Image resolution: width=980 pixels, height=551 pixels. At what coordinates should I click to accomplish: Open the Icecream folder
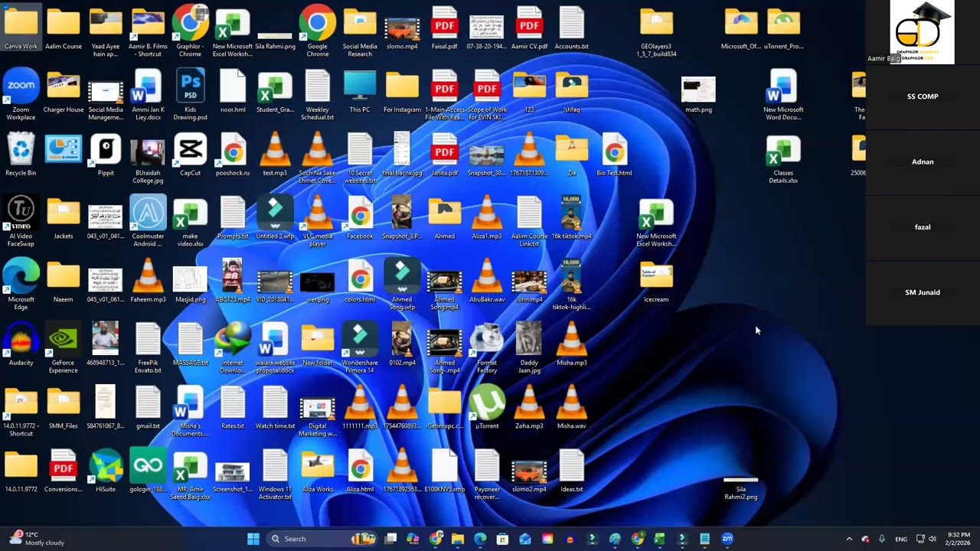click(x=656, y=282)
